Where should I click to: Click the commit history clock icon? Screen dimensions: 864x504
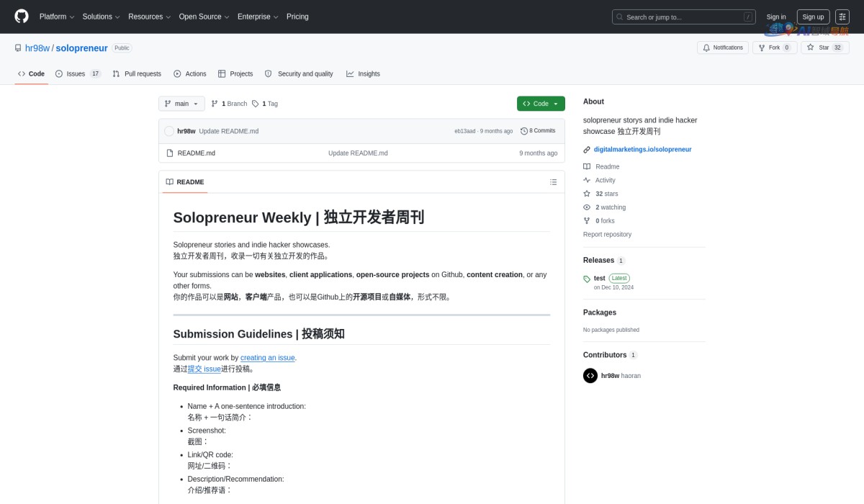click(x=524, y=131)
